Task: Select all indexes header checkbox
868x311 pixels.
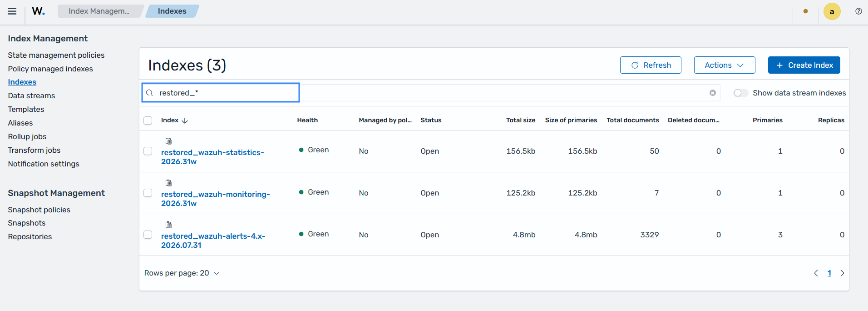Action: point(148,120)
